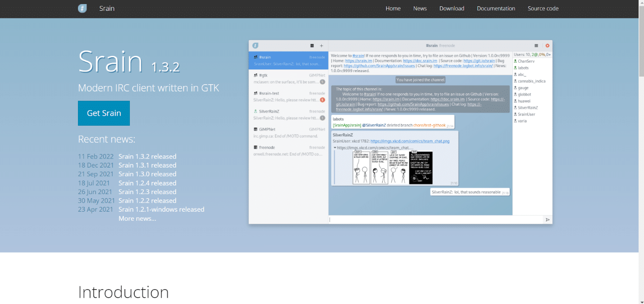Click the "You have joined the channel" notice
The width and height of the screenshot is (644, 304).
point(420,80)
